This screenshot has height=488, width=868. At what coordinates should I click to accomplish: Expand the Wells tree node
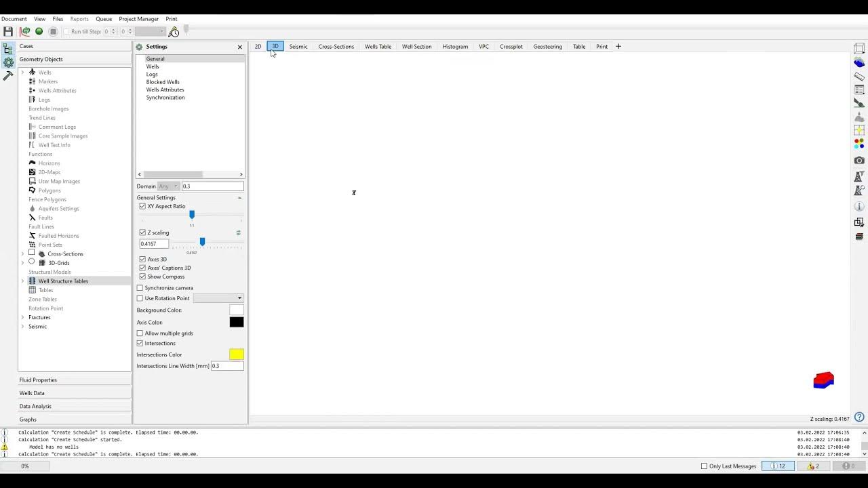click(22, 73)
